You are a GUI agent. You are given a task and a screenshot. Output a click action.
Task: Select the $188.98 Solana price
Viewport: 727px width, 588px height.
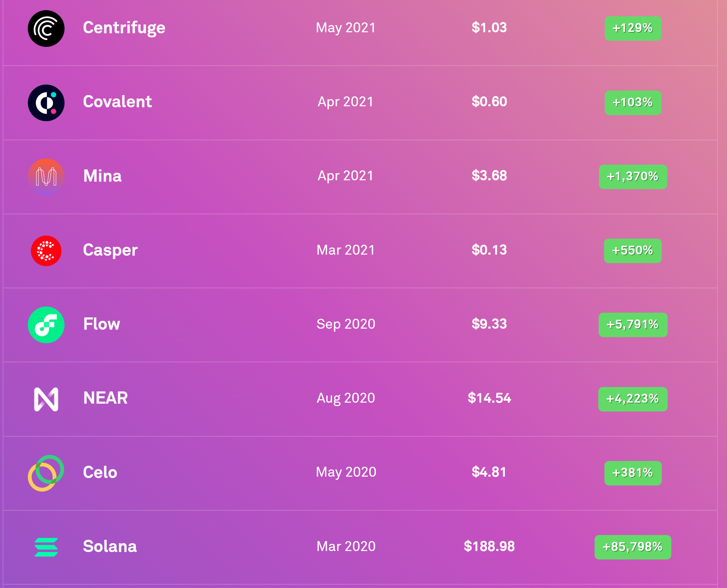[x=489, y=547]
